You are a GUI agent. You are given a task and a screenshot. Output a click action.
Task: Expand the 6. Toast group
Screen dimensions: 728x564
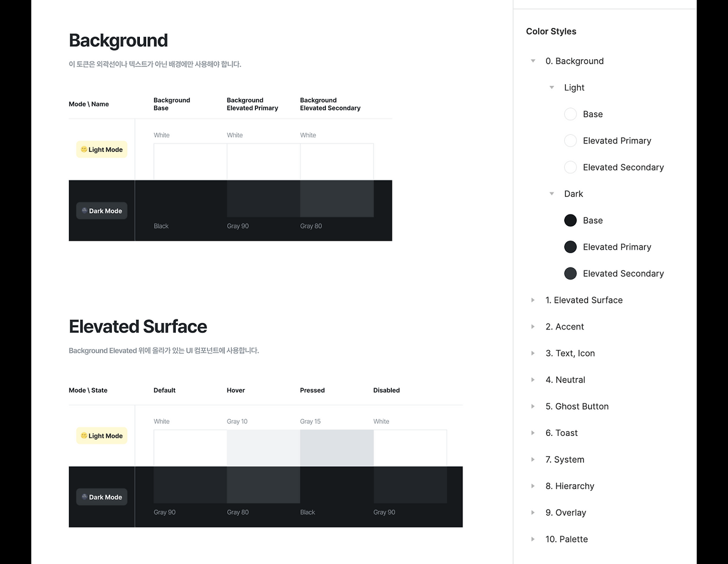pos(533,433)
